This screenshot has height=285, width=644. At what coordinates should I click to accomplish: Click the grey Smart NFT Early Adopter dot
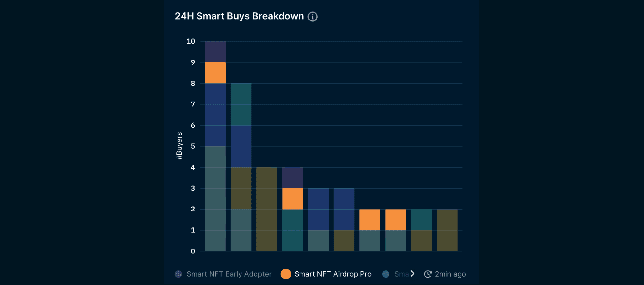click(179, 274)
